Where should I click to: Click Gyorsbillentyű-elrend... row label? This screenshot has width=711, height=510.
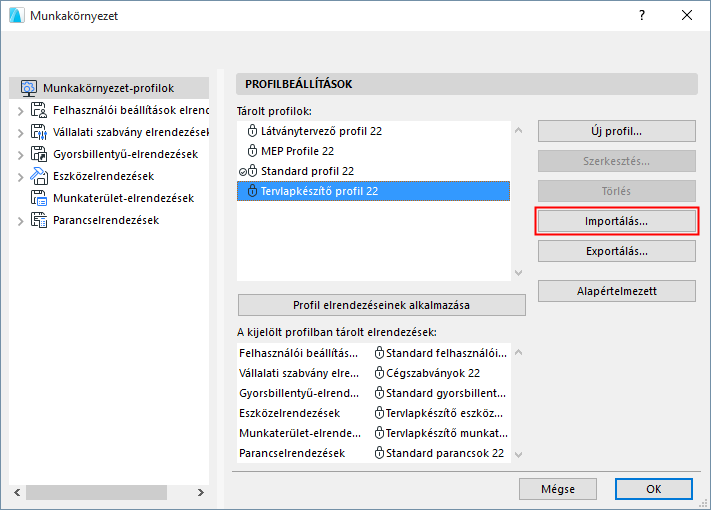point(299,393)
